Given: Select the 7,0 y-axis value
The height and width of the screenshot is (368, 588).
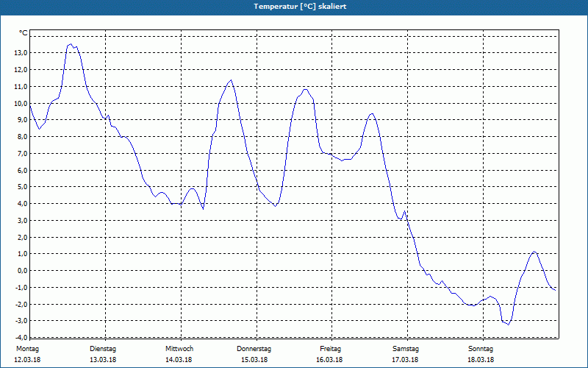Looking at the screenshot, I should [x=22, y=154].
